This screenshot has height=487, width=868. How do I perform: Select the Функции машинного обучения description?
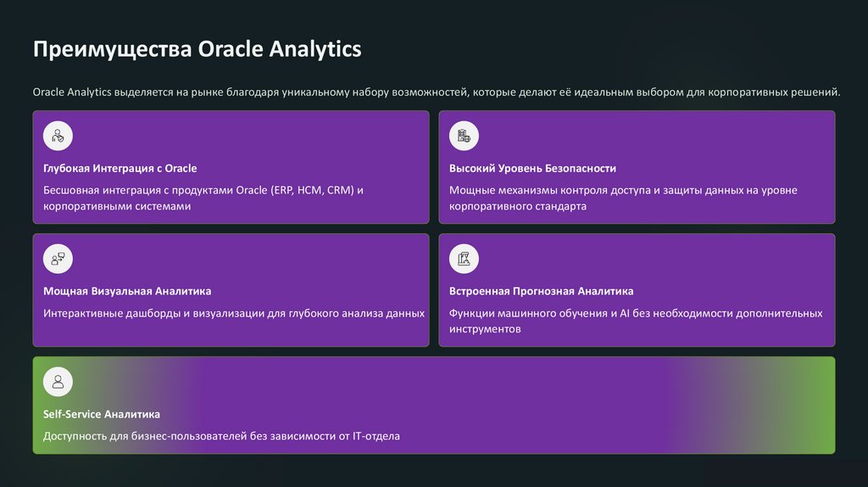pos(636,321)
